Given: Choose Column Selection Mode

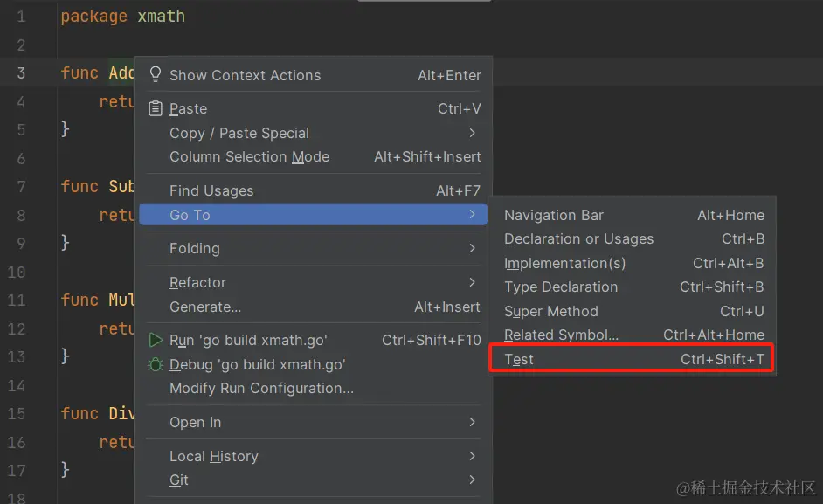Looking at the screenshot, I should 249,156.
